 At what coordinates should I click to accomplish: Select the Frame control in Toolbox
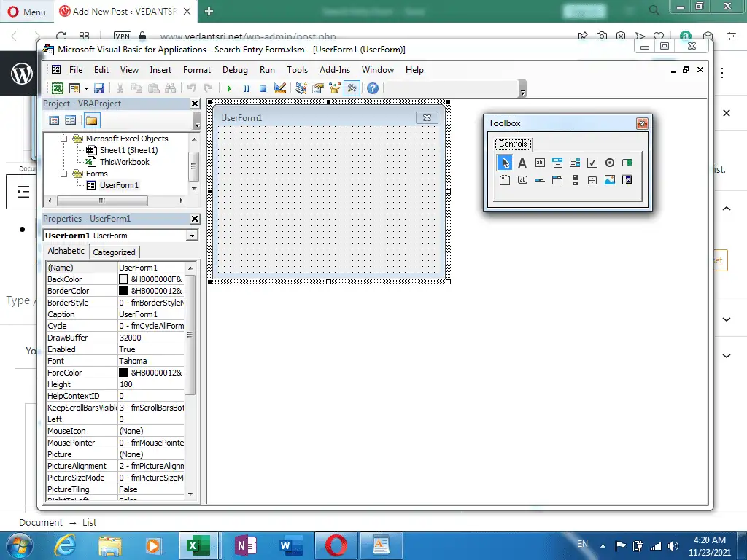pyautogui.click(x=505, y=180)
